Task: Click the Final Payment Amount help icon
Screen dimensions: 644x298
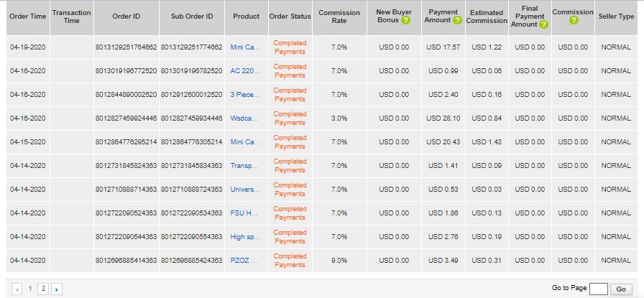Action: 543,24
